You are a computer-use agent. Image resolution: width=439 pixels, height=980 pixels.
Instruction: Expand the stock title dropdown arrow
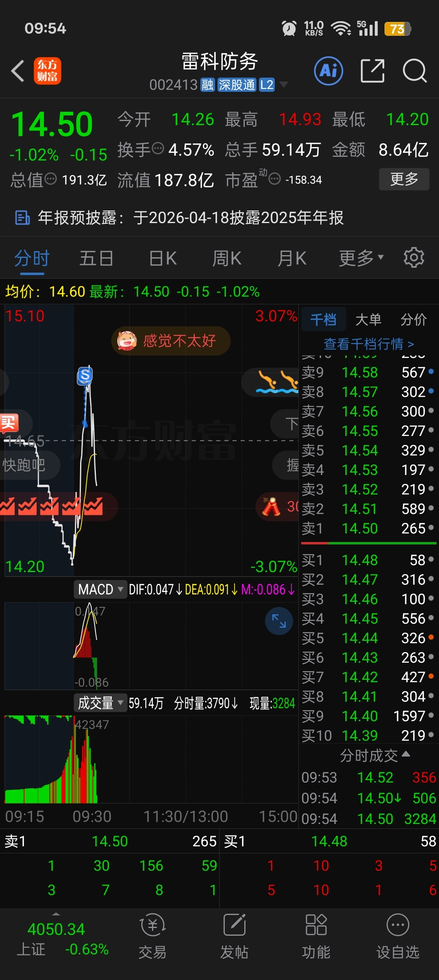coord(284,85)
